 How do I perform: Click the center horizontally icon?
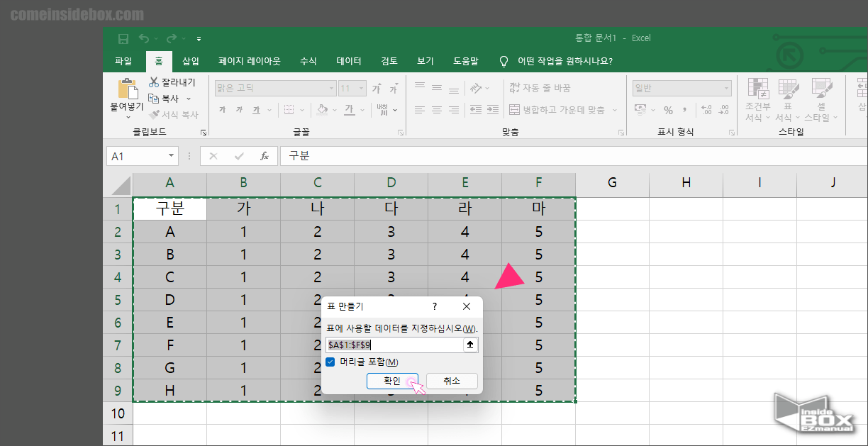pyautogui.click(x=436, y=110)
